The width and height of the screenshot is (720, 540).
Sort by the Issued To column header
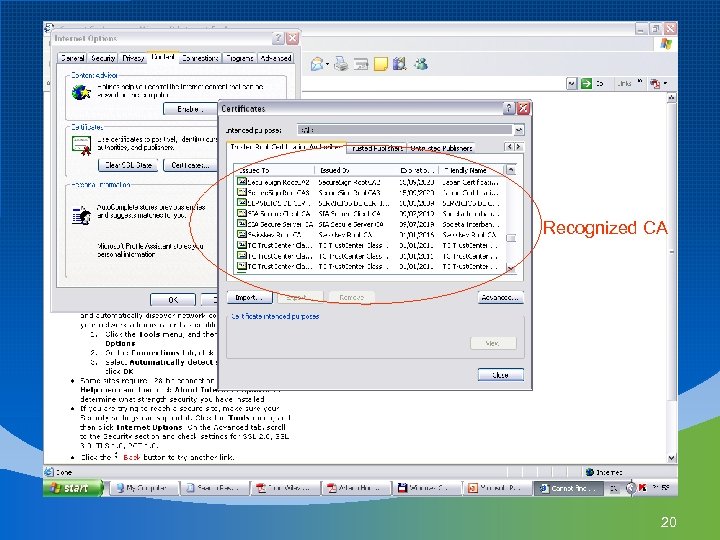[274, 170]
